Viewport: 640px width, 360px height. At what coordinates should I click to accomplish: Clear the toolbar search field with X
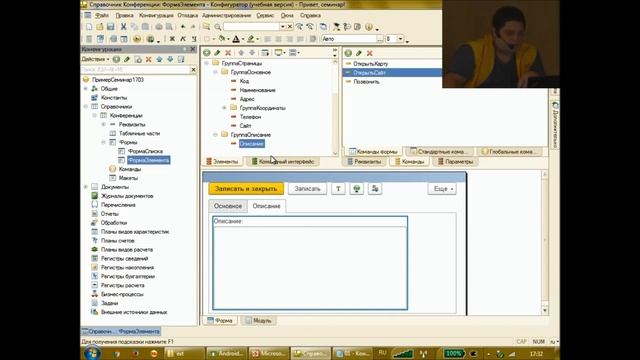pyautogui.click(x=290, y=27)
